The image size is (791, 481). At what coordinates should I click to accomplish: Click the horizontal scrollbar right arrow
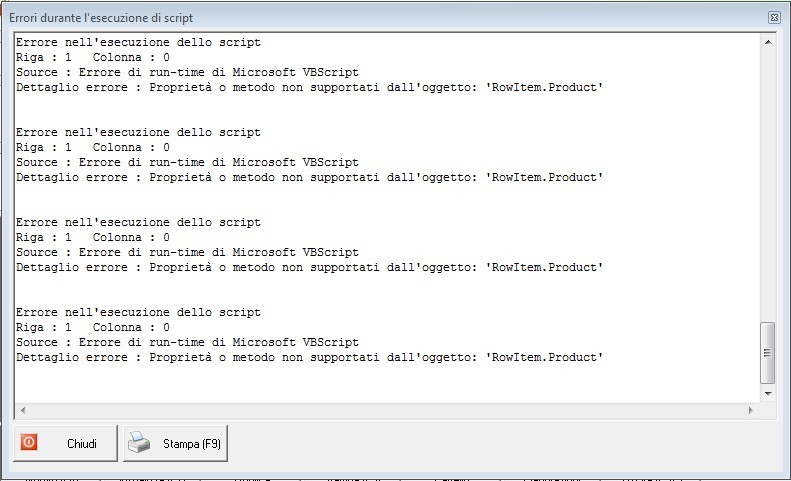click(x=751, y=410)
